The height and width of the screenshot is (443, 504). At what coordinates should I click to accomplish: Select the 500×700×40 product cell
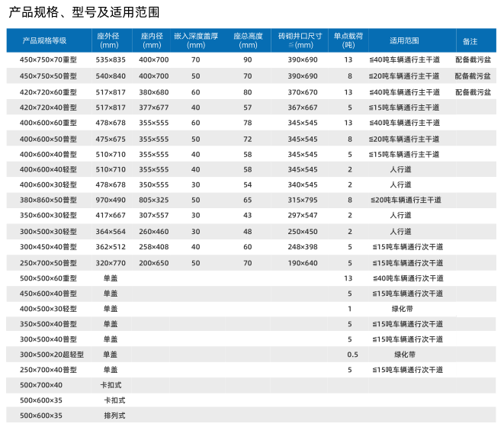point(41,385)
